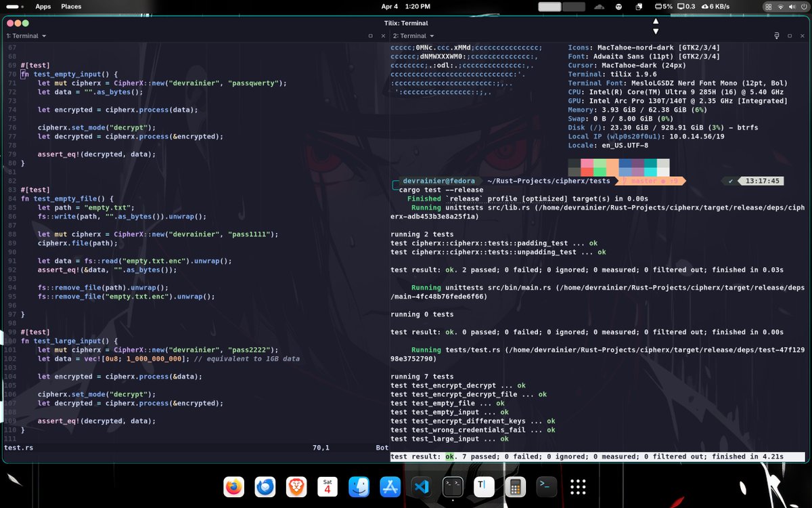Launch Thunderbird mail from the dock

265,486
